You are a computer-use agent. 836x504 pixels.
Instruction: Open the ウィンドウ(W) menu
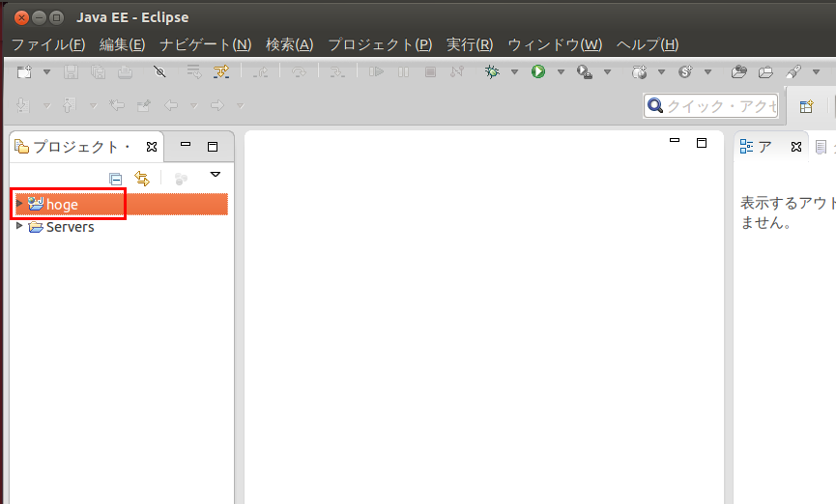click(555, 44)
